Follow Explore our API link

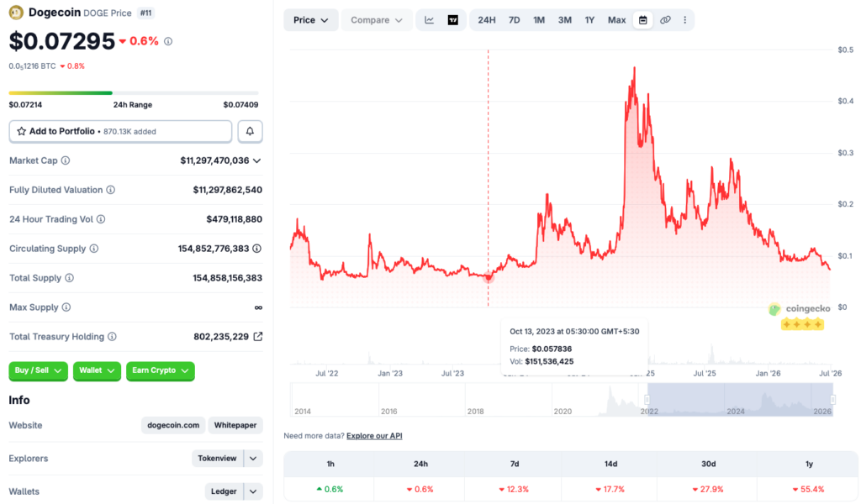374,436
